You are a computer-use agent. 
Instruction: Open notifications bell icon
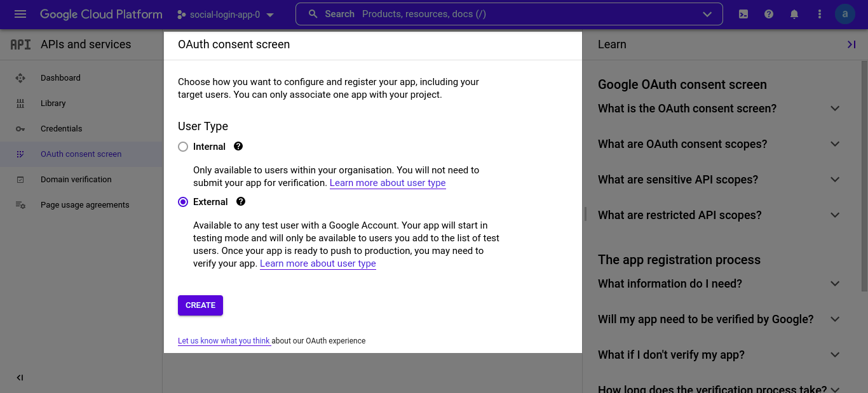(x=794, y=14)
